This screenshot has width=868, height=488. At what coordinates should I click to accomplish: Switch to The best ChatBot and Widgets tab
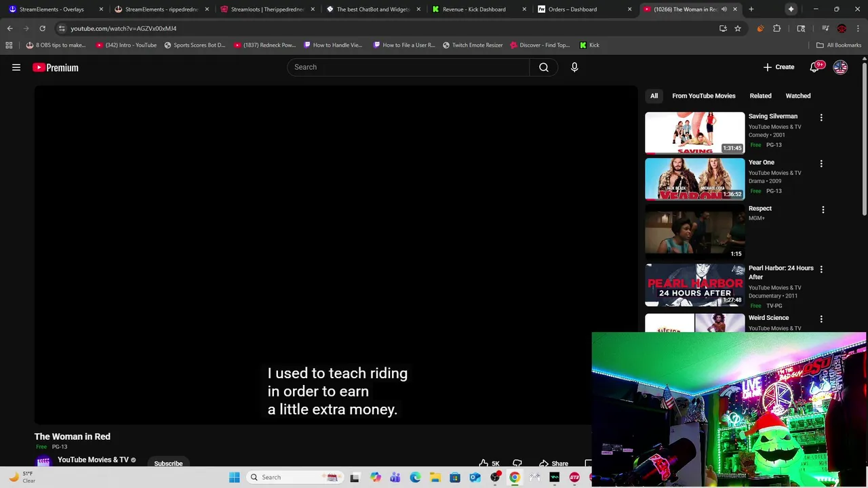coord(373,9)
